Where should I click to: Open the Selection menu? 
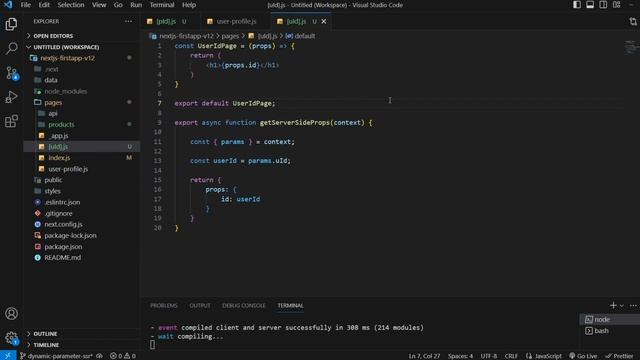pos(71,5)
